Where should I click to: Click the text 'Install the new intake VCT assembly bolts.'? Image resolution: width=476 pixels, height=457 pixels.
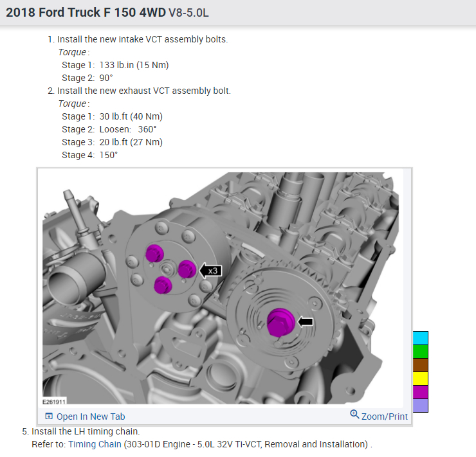pos(142,39)
